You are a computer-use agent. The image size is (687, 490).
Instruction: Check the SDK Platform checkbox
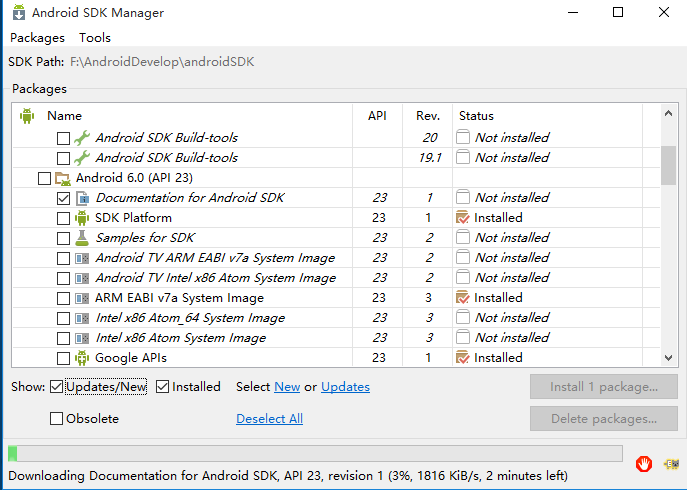64,218
